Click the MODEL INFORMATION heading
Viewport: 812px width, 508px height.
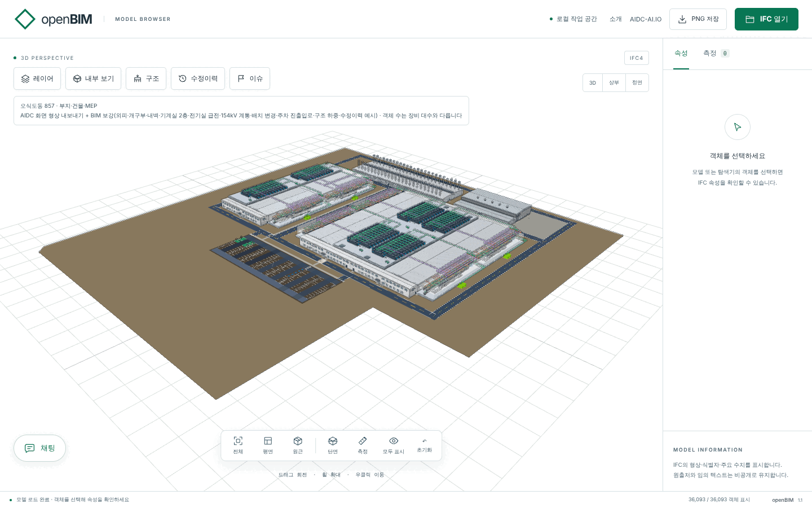point(708,450)
